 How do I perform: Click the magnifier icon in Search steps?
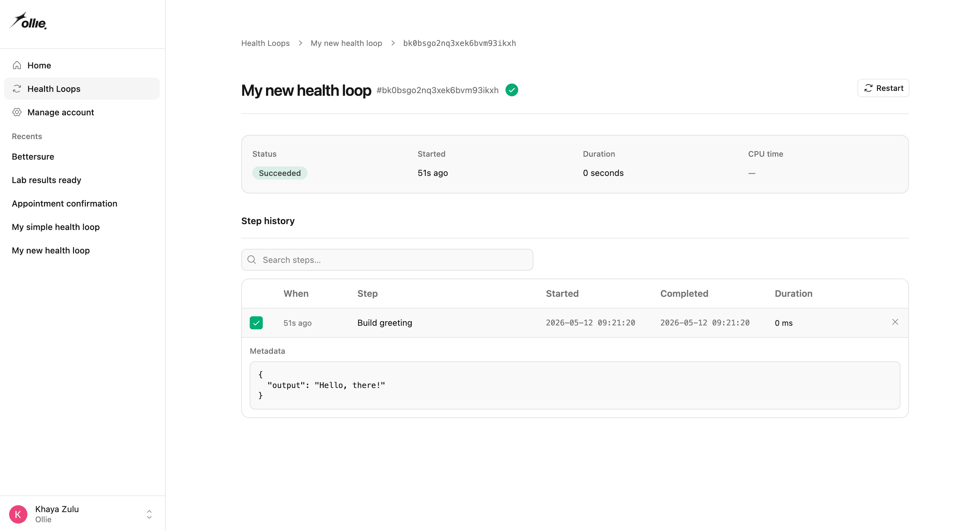[x=252, y=260]
